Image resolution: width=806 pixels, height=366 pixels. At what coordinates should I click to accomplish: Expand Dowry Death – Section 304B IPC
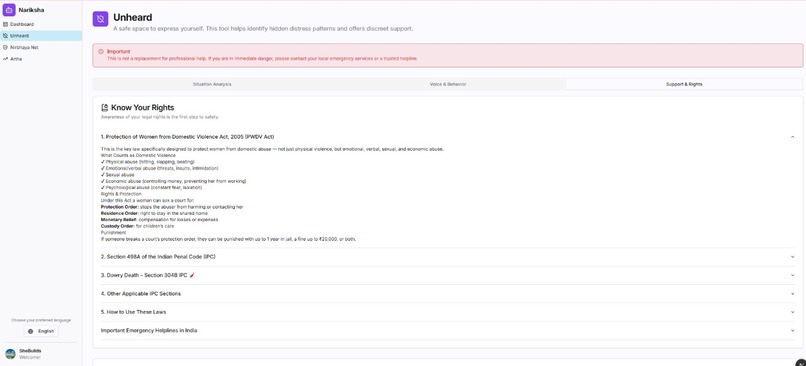(448, 275)
